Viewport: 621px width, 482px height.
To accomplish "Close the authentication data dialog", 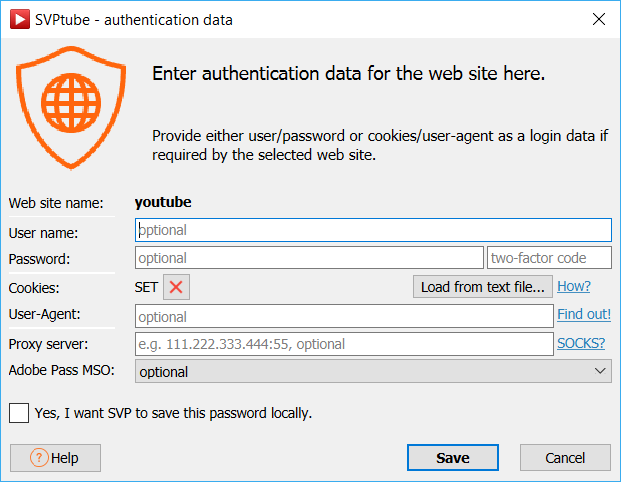I will [598, 18].
